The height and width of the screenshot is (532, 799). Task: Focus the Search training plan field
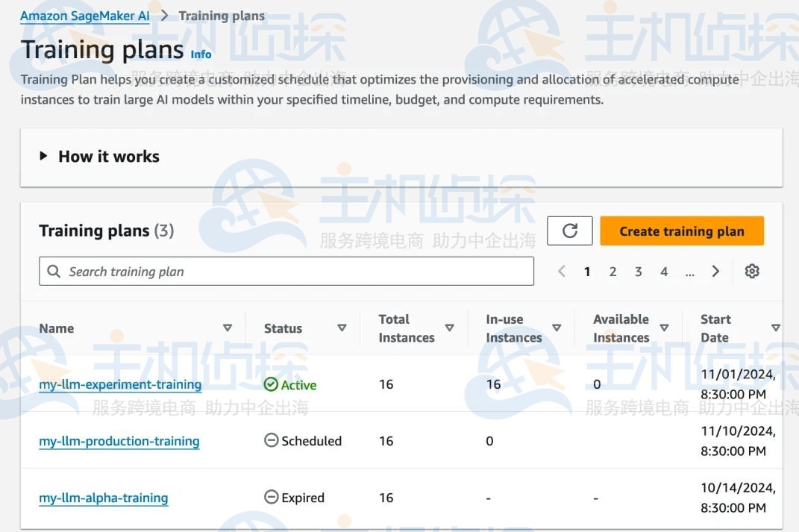[x=286, y=272]
